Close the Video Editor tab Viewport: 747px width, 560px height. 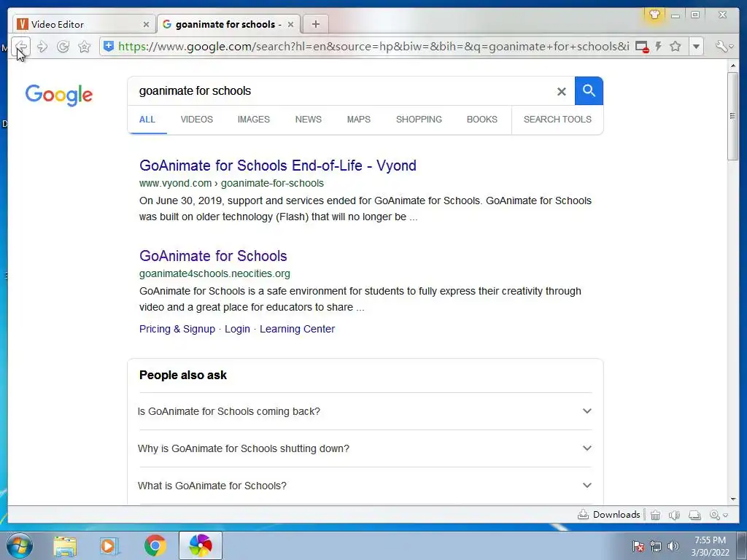(146, 24)
